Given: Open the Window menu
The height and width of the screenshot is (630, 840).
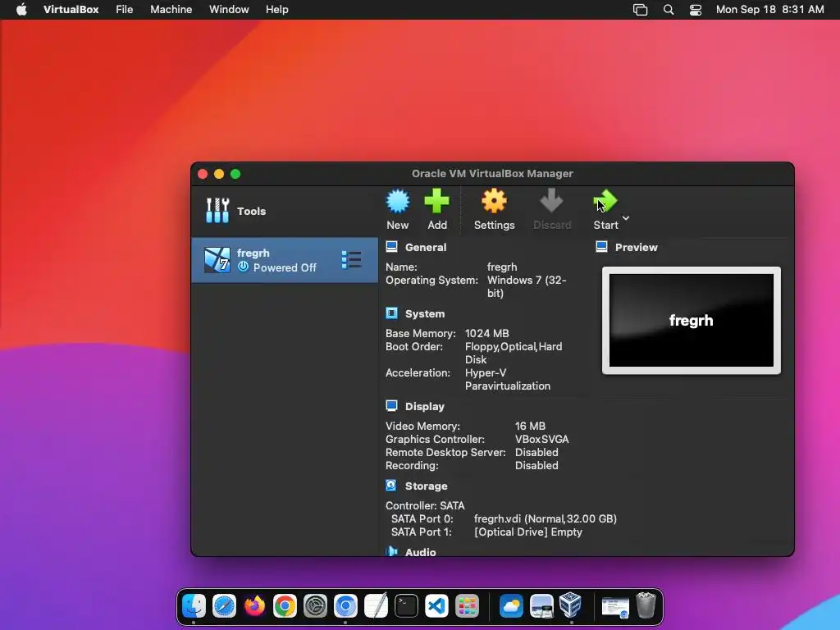Looking at the screenshot, I should point(229,10).
